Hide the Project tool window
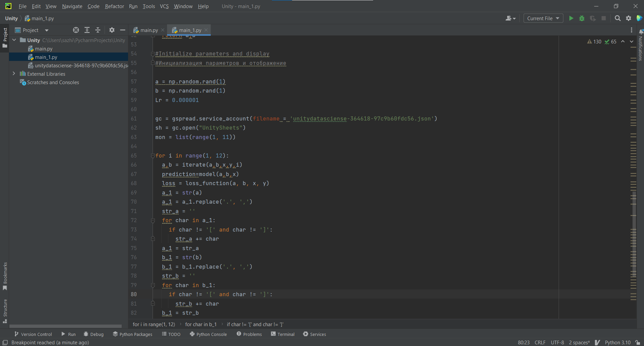This screenshot has height=346, width=644. coord(123,30)
